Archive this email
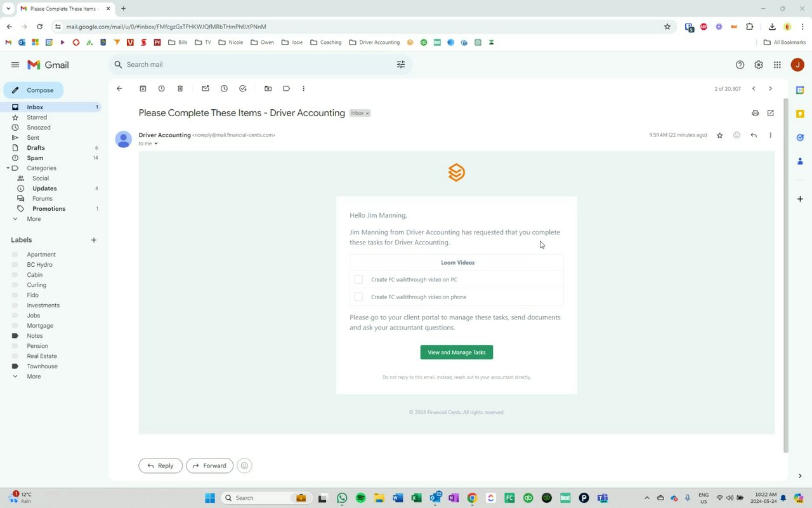Viewport: 812px width, 508px height. (143, 88)
